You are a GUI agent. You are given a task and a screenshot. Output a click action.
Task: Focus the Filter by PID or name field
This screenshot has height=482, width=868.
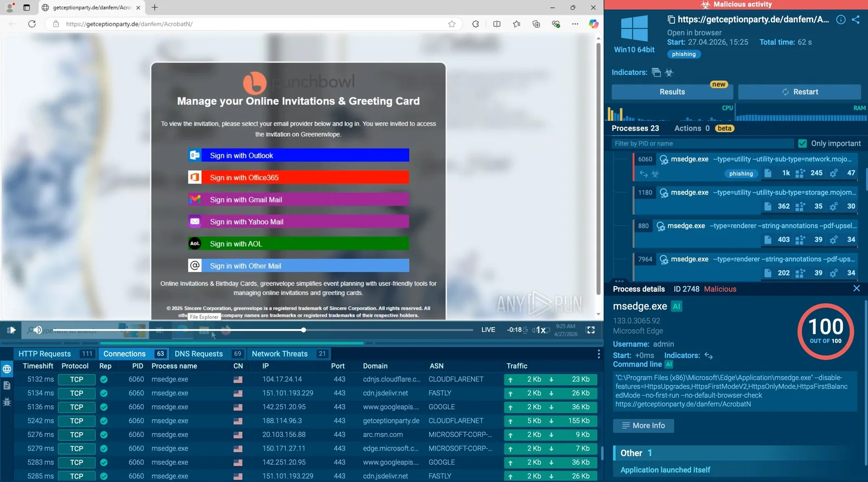tap(703, 144)
